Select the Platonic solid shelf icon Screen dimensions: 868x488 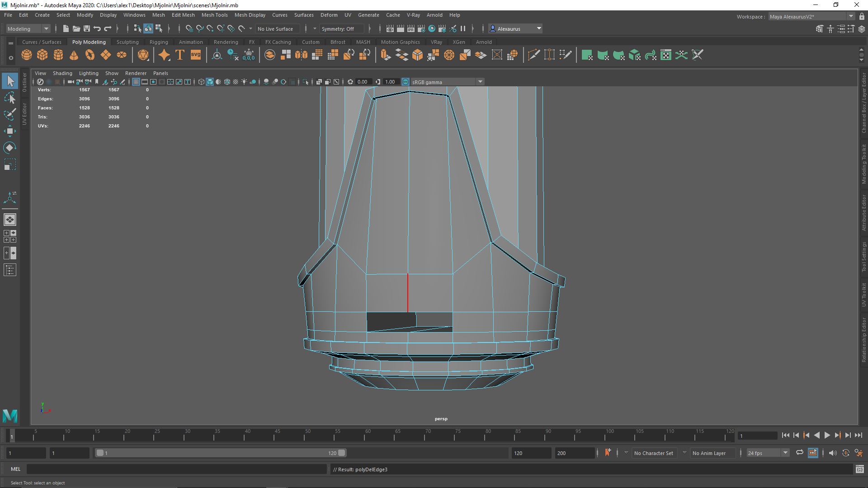(144, 55)
